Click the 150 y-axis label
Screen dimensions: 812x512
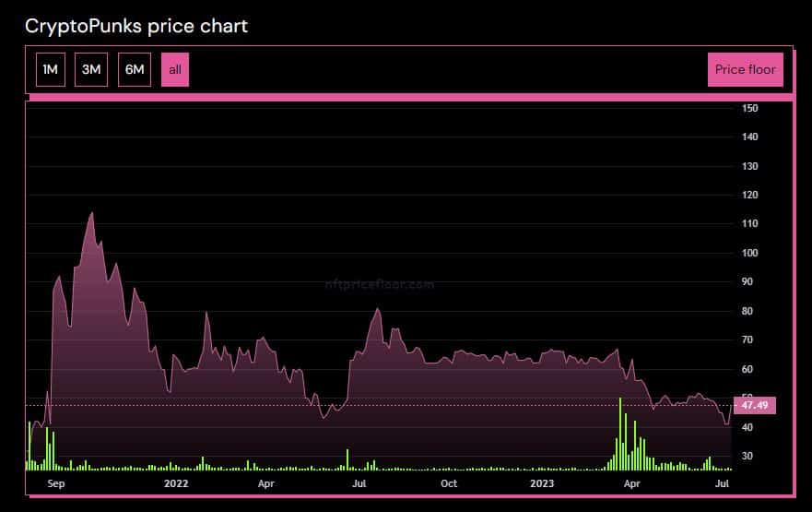[x=750, y=108]
